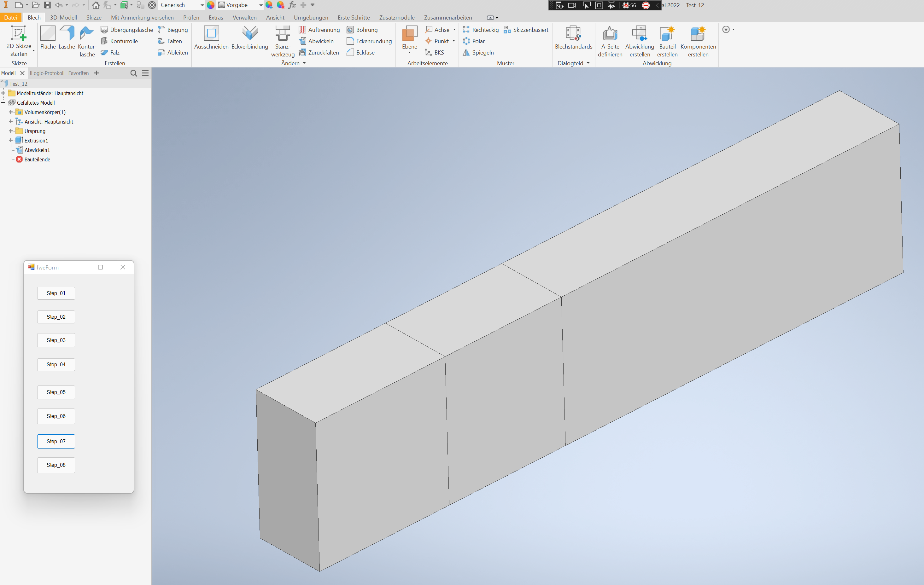Switch to the 3D-Modell ribbon tab
Image resolution: width=924 pixels, height=585 pixels.
[x=63, y=17]
